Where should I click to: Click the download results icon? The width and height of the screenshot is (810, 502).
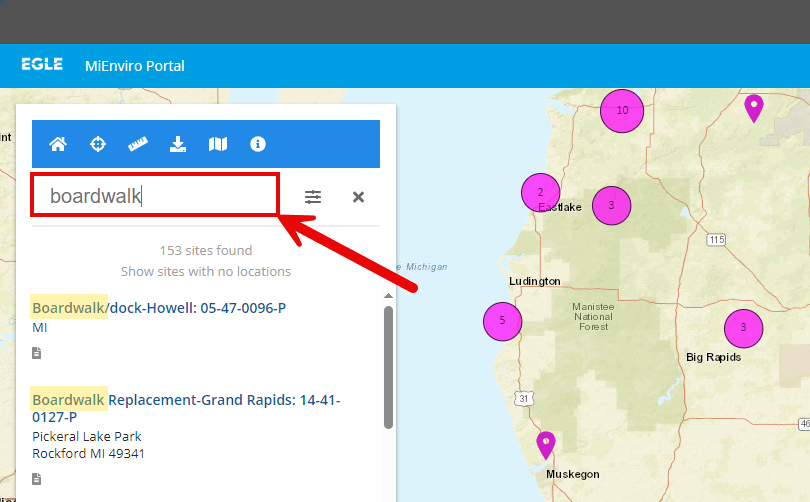pos(178,144)
